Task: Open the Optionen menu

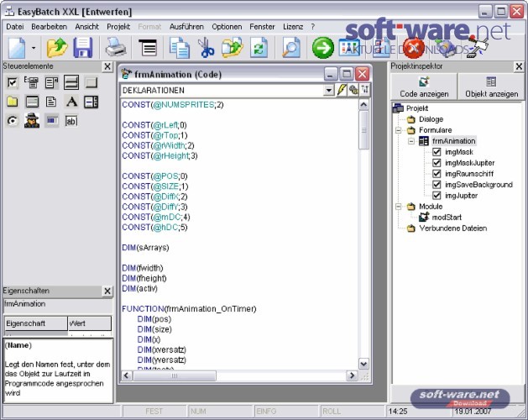Action: point(227,27)
